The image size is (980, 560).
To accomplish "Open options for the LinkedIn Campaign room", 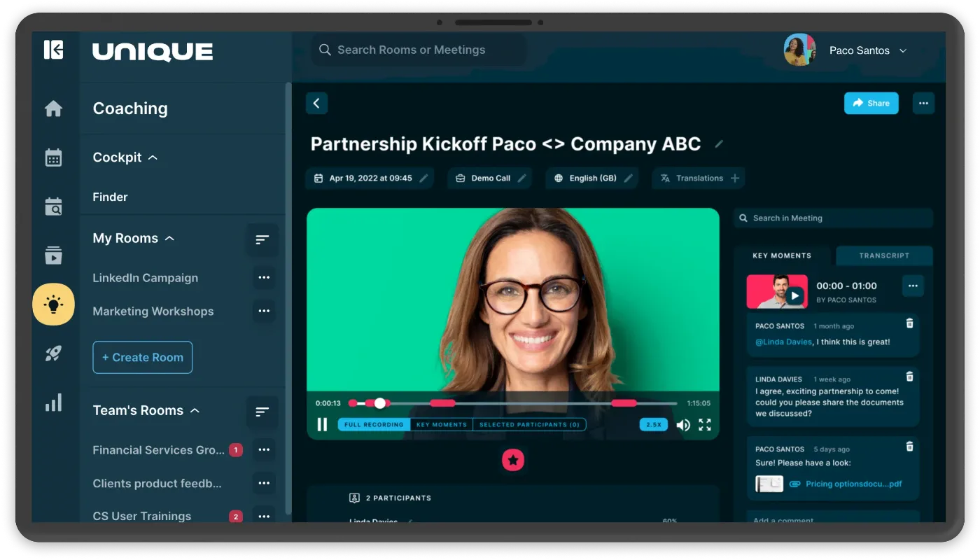I will point(264,278).
